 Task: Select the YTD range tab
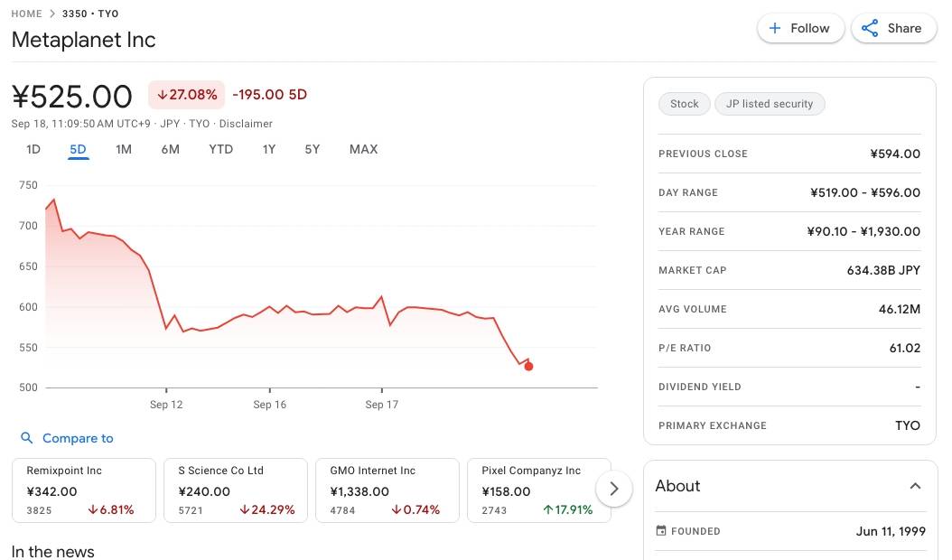click(221, 149)
